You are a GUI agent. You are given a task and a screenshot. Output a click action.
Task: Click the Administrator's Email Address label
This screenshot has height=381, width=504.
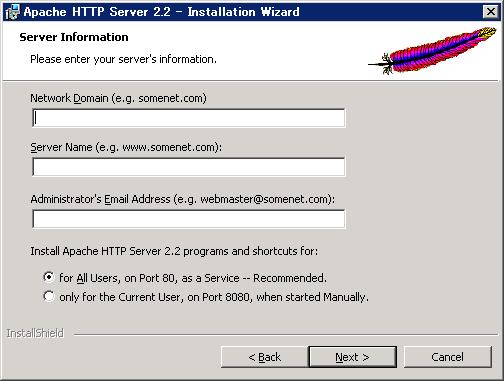(182, 199)
